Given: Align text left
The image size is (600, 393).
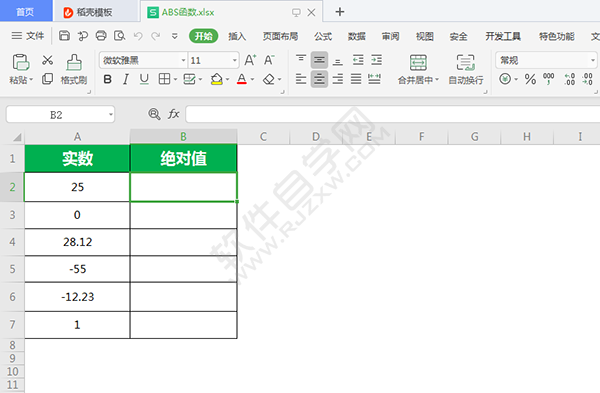Looking at the screenshot, I should point(301,79).
